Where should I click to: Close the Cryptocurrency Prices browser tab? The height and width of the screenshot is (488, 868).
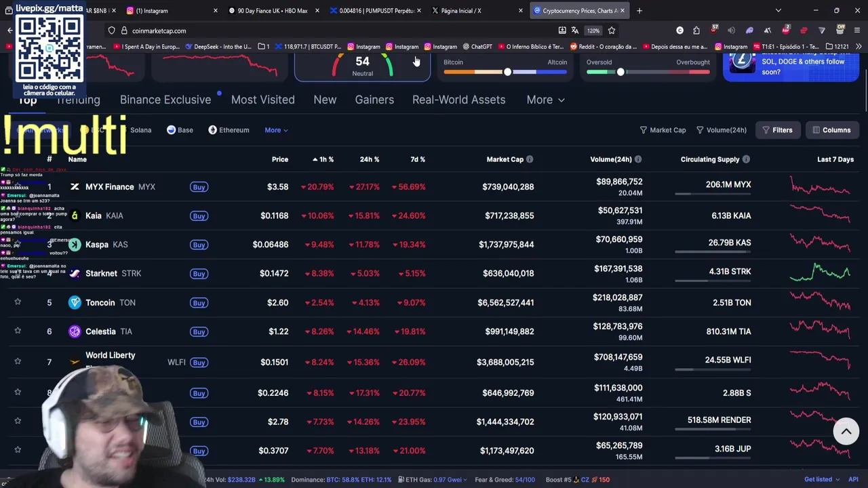623,11
